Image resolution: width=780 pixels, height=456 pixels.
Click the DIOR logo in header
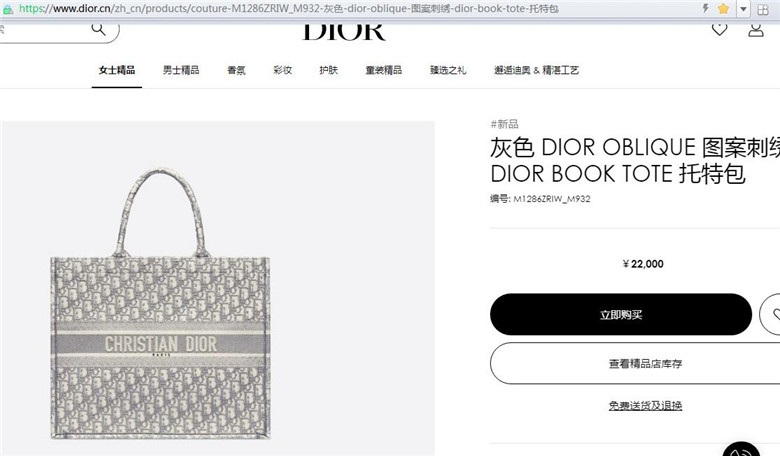344,31
